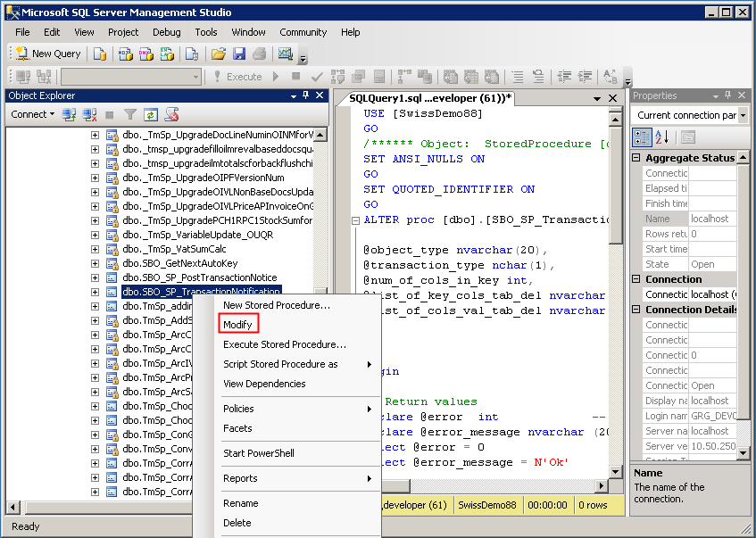Screen dimensions: 756x538
Task: Open Current connection parameters dropdown
Action: [743, 115]
